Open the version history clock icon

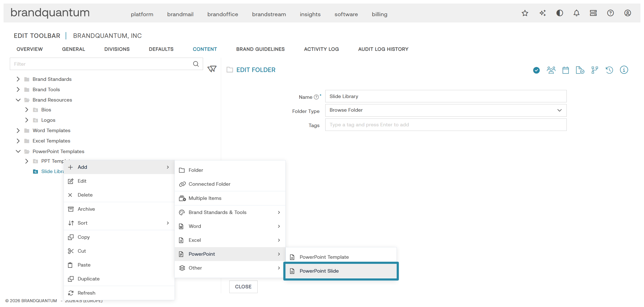point(609,70)
